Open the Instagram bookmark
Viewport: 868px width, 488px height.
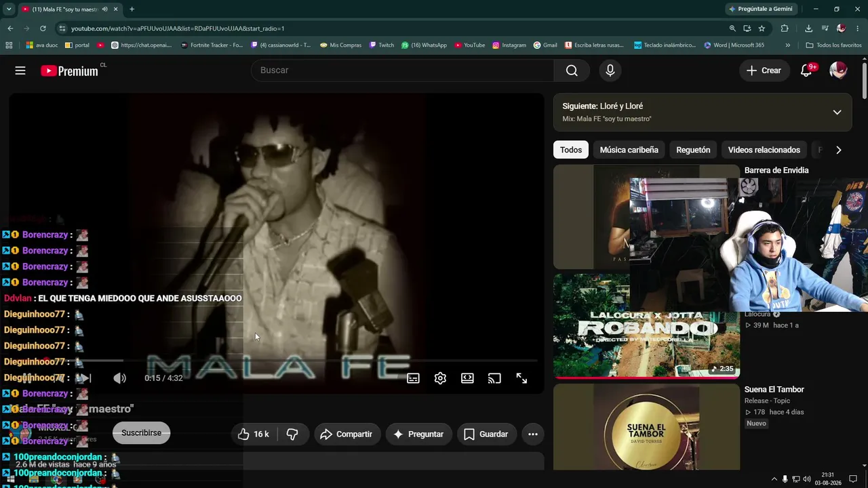[509, 45]
